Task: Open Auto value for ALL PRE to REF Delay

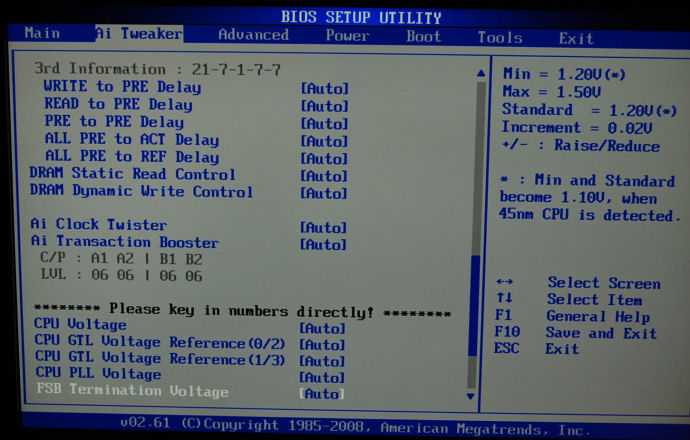Action: coord(325,158)
